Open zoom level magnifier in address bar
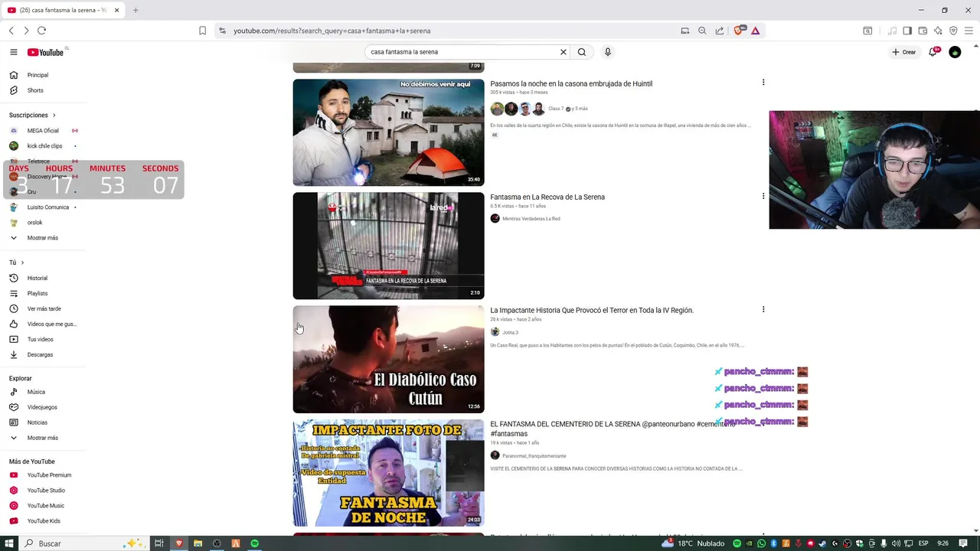 [702, 31]
